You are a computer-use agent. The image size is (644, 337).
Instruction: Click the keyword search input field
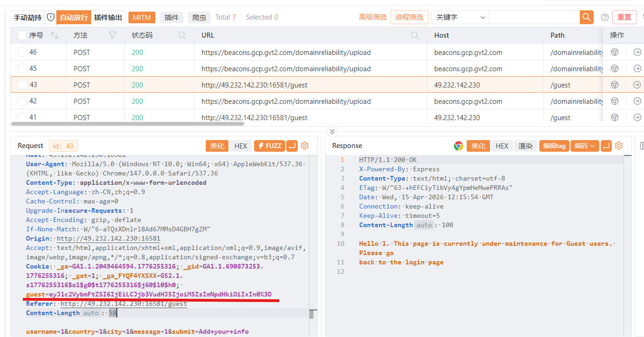534,17
